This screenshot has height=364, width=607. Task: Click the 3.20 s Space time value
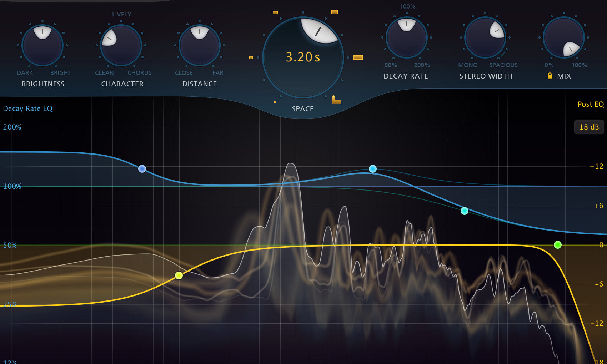pos(303,57)
